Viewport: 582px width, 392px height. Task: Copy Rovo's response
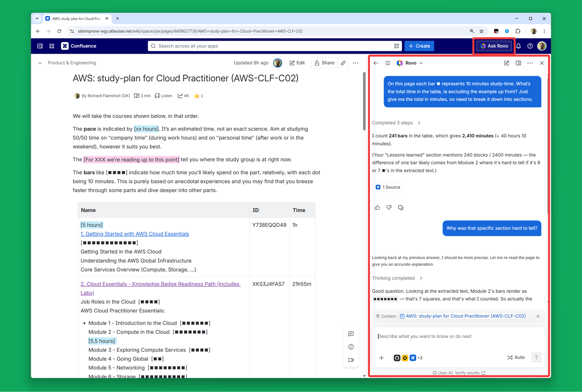click(x=400, y=208)
